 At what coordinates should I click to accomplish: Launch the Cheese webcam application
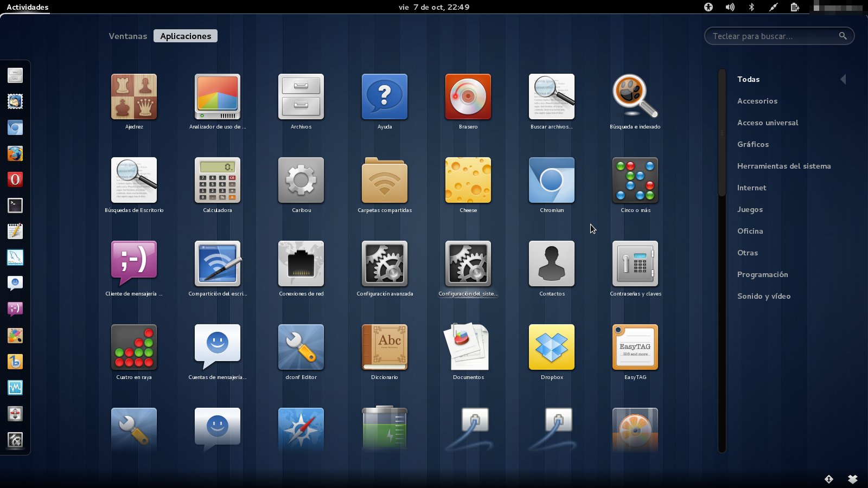point(468,181)
